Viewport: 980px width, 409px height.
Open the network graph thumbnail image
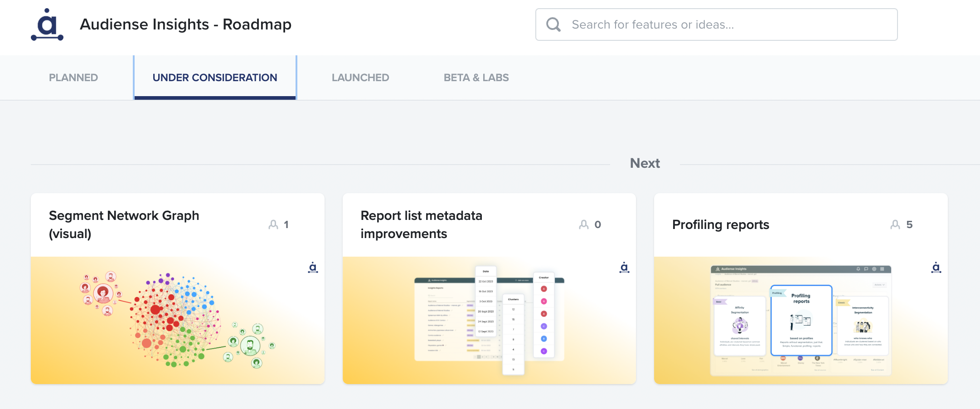coord(178,320)
